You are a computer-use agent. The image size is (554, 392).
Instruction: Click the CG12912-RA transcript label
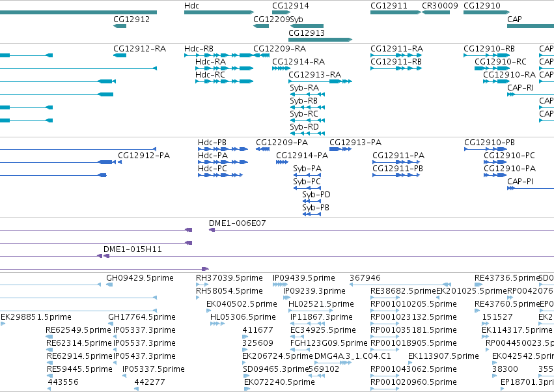tap(139, 49)
